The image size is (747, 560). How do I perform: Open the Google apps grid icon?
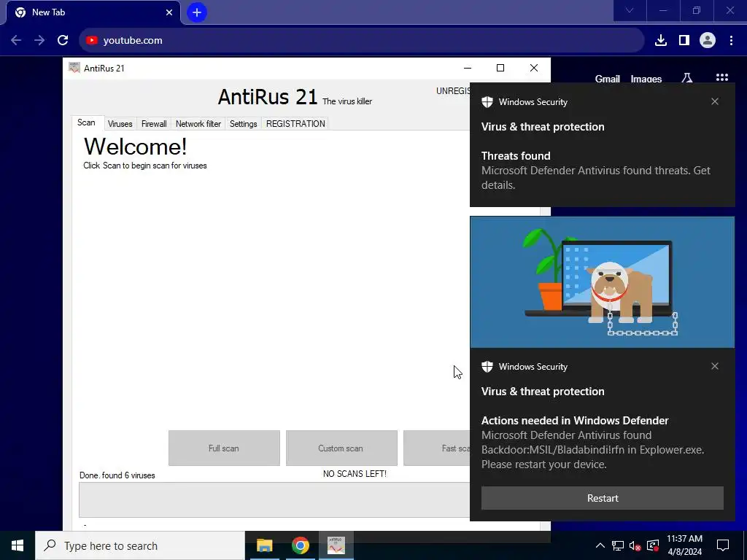721,78
